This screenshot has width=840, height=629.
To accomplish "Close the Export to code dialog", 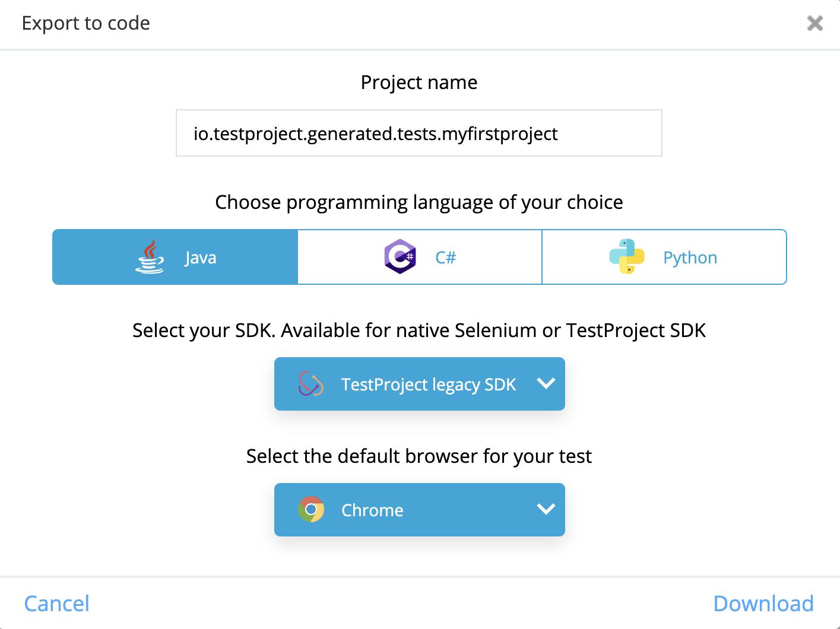I will [x=814, y=23].
